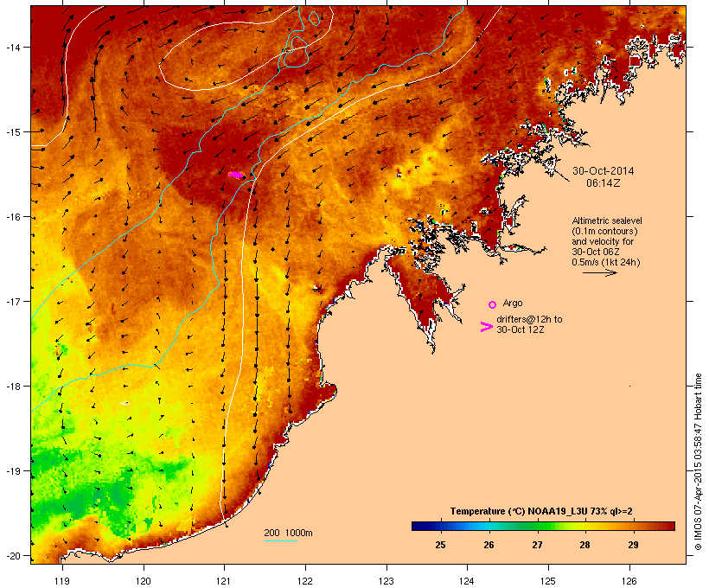Click longitude axis label 123
This screenshot has width=709, height=588.
pos(386,581)
